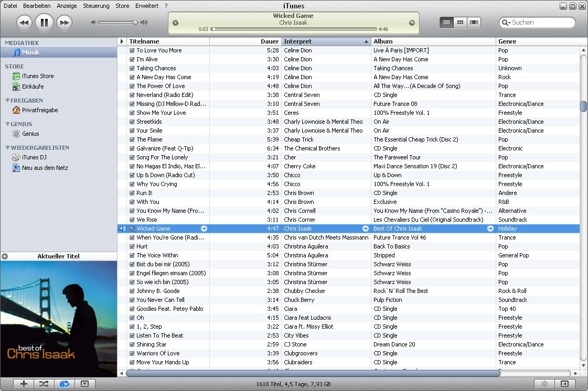
Task: Skip to the next track
Action: pyautogui.click(x=64, y=23)
